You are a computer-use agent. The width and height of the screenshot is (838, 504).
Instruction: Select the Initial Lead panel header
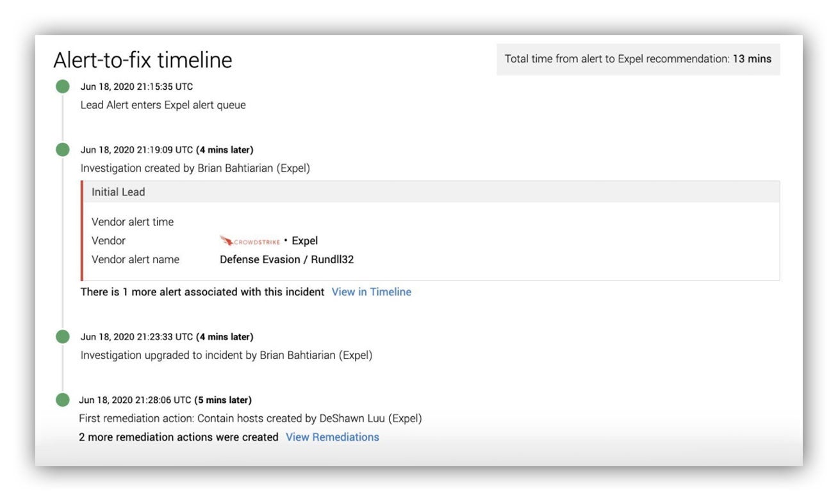point(431,191)
